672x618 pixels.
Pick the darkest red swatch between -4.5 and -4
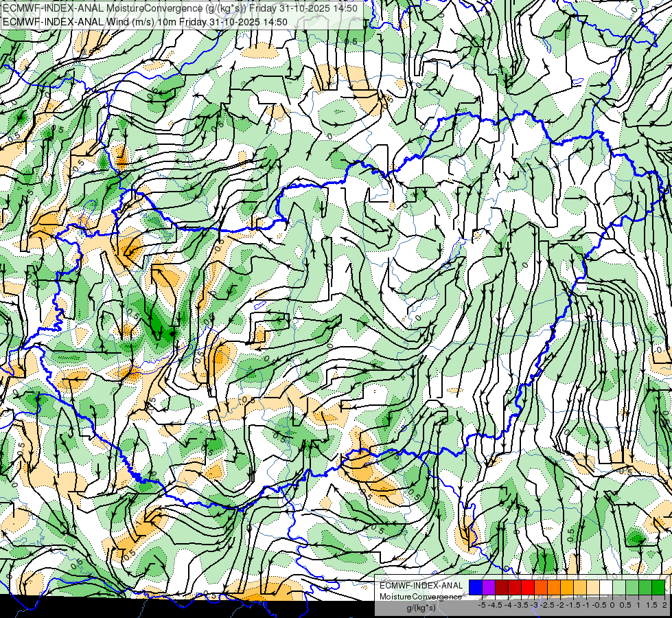(x=502, y=588)
